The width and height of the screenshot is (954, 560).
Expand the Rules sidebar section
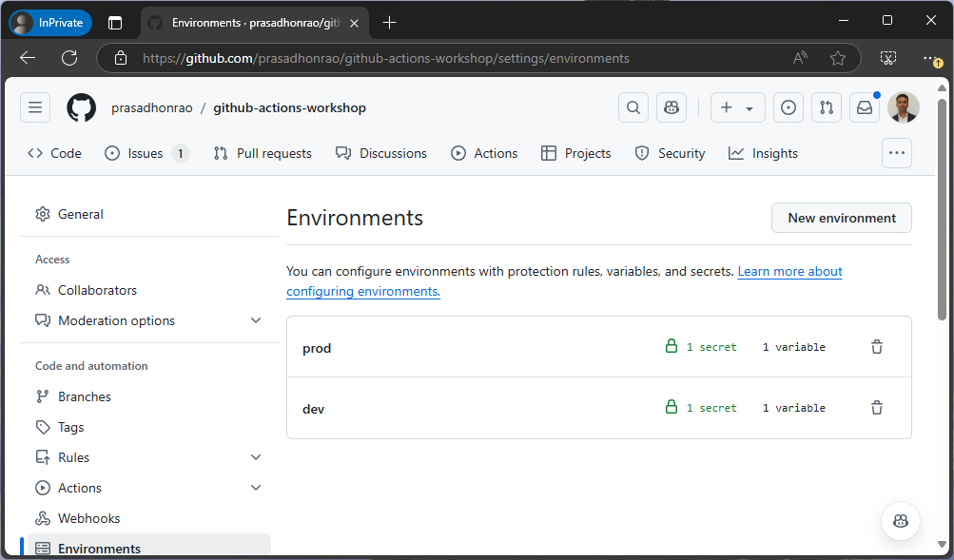[x=255, y=457]
